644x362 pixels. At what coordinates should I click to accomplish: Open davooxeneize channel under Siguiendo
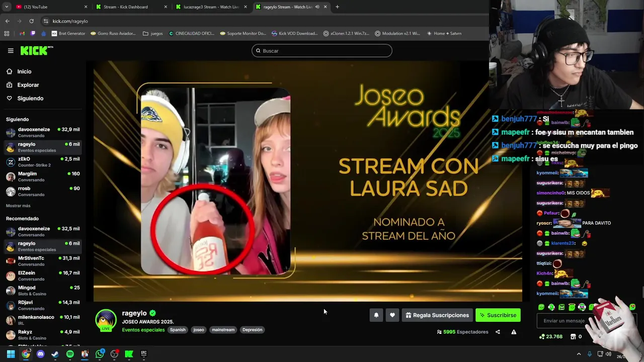pyautogui.click(x=43, y=132)
